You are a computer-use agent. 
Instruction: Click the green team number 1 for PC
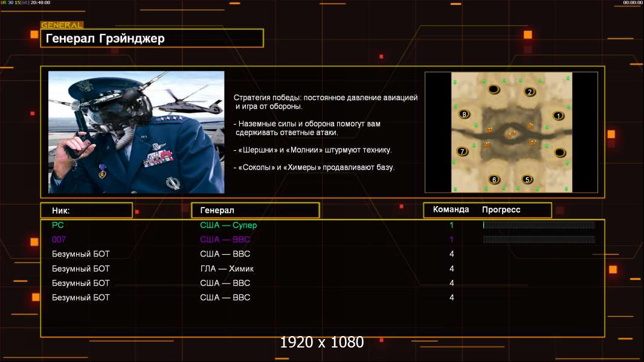tap(452, 225)
